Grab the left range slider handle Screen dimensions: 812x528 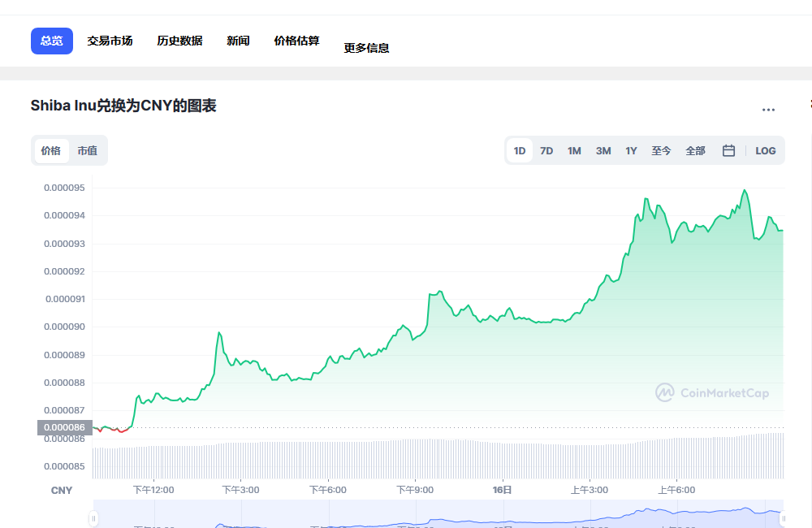point(94,517)
